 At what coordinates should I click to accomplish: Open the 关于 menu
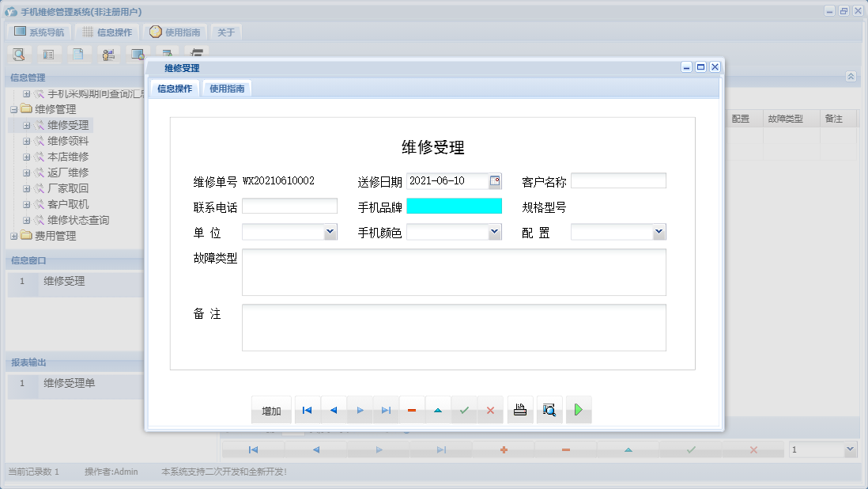pos(226,32)
